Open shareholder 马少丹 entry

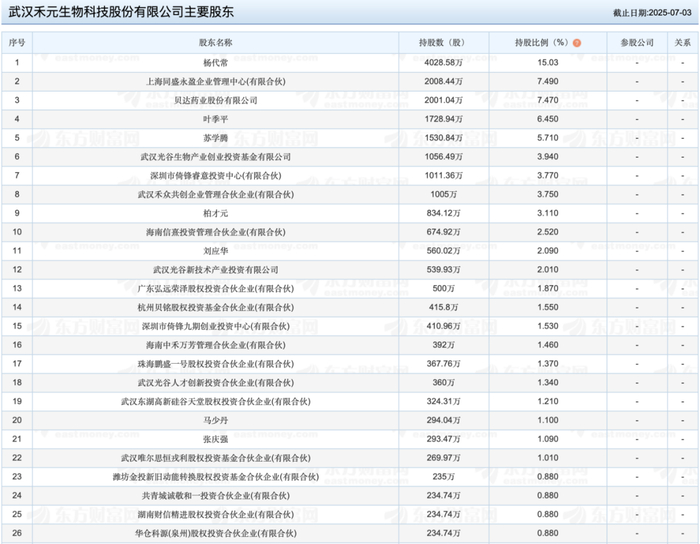(215, 420)
